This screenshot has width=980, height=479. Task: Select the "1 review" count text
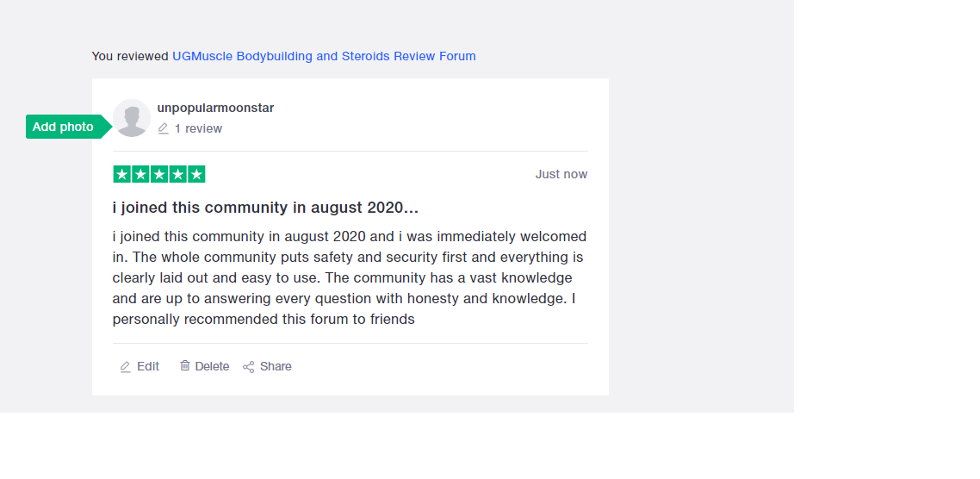[198, 128]
